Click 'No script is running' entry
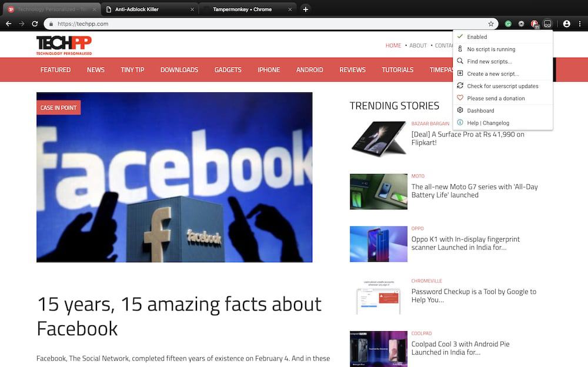This screenshot has height=367, width=588. click(x=503, y=49)
